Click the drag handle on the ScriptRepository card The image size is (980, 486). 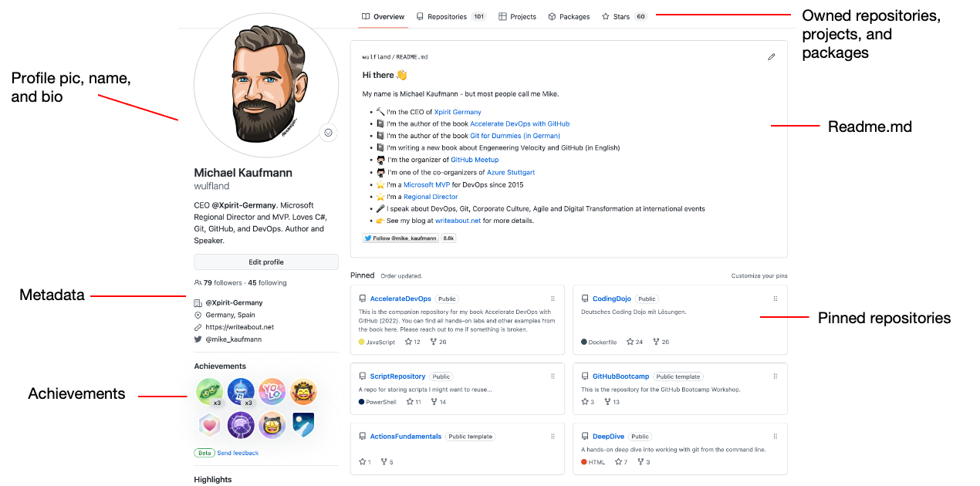click(553, 376)
